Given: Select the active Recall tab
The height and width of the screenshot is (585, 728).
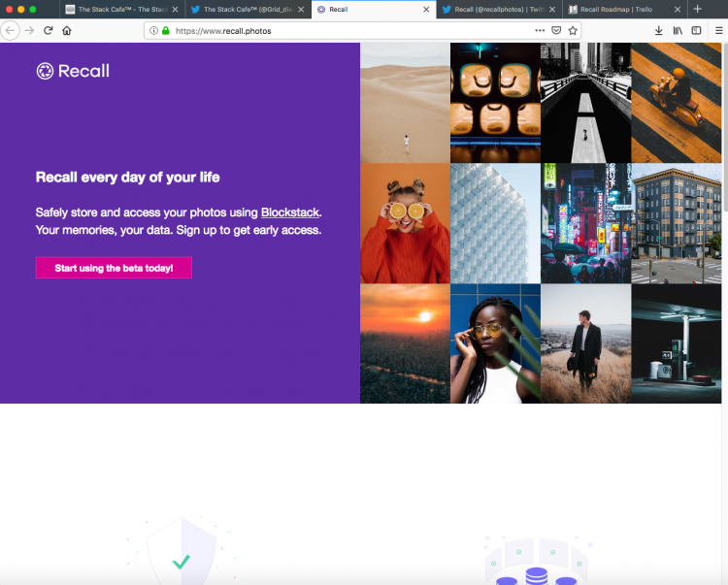Looking at the screenshot, I should pos(374,10).
